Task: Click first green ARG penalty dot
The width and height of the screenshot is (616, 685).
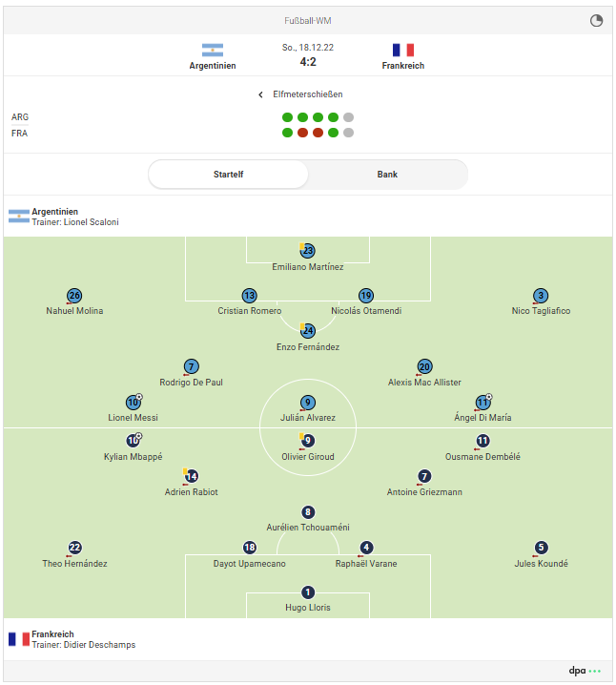Action: [x=287, y=117]
